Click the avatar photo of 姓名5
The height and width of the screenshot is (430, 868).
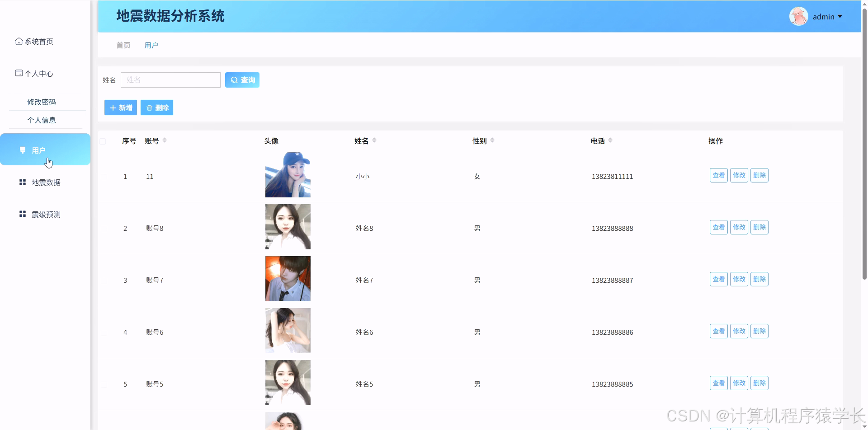tap(288, 383)
